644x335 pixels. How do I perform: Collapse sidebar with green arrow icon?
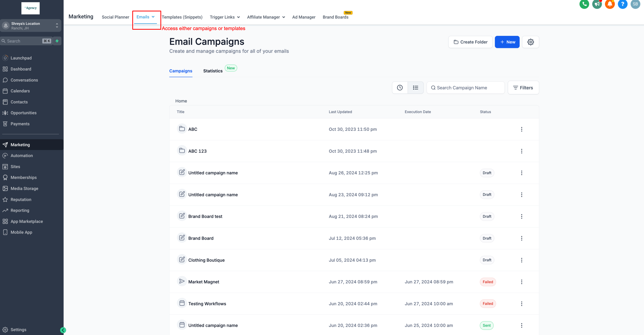[x=63, y=330]
